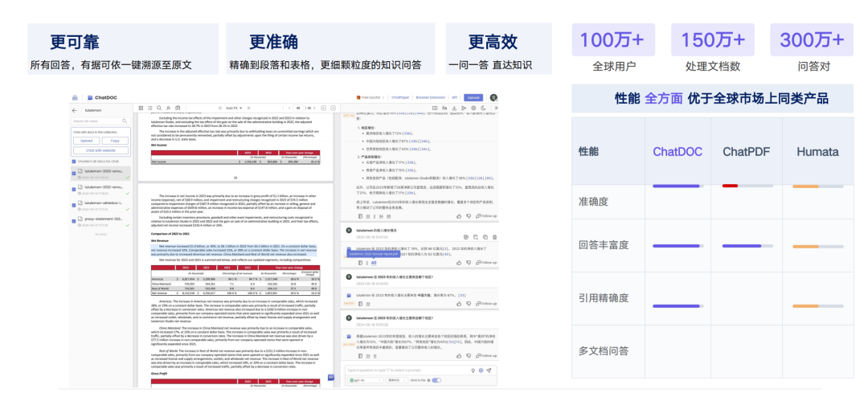Thumbs up the answer mentioning 87% growth
The image size is (868, 393).
(x=459, y=303)
